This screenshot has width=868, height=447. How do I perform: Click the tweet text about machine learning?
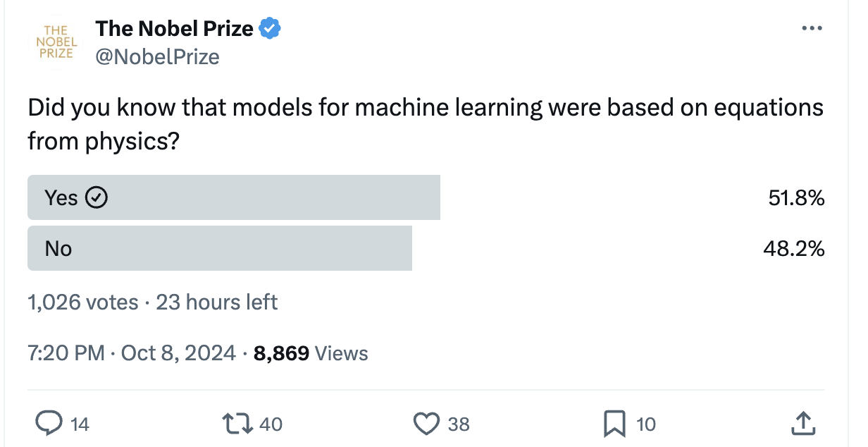tap(425, 124)
